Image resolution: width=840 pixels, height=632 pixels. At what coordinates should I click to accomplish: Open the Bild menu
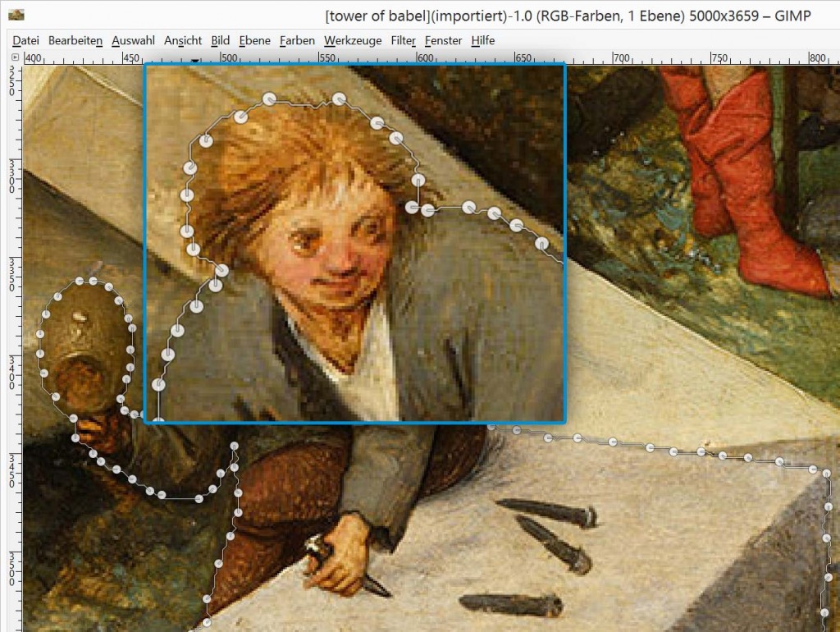pyautogui.click(x=220, y=40)
